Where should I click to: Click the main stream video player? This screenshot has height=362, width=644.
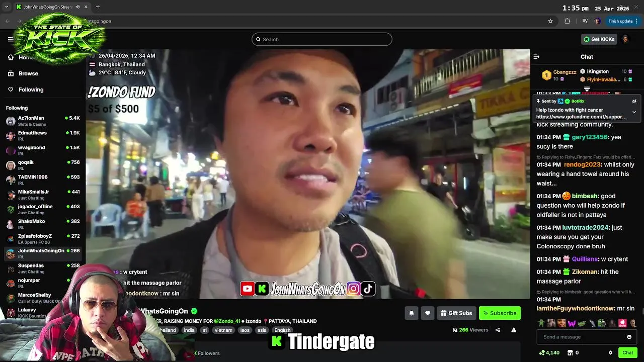(x=308, y=174)
